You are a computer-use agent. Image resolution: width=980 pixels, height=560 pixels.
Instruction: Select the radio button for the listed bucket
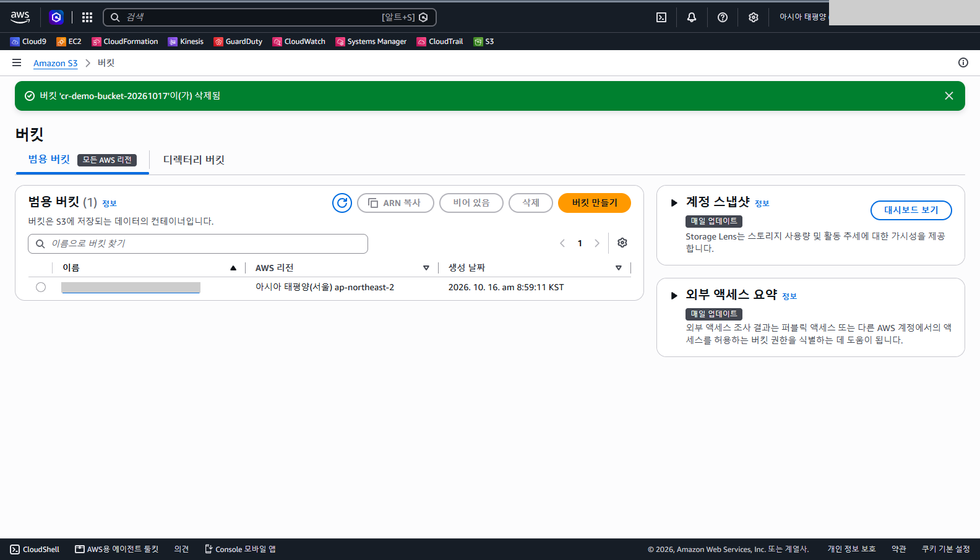(x=41, y=287)
